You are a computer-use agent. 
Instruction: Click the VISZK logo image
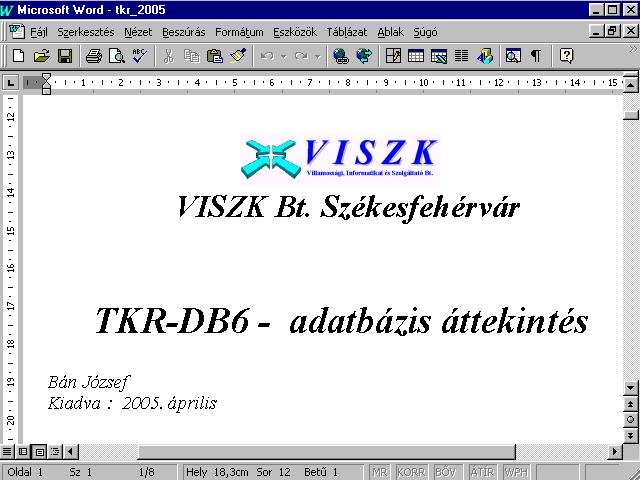pyautogui.click(x=340, y=158)
